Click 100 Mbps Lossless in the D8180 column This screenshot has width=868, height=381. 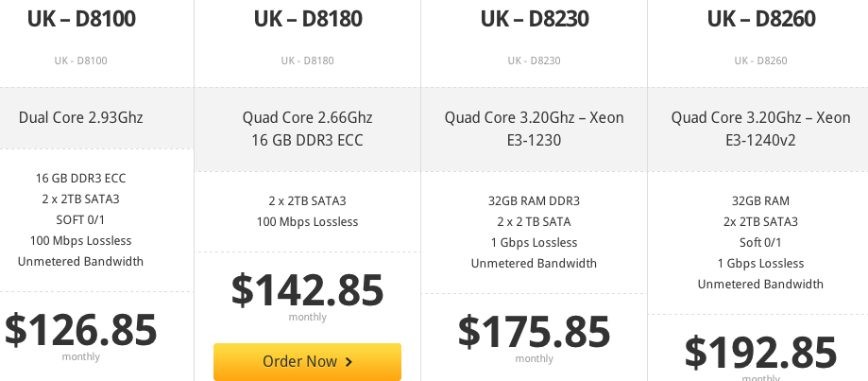tap(307, 221)
